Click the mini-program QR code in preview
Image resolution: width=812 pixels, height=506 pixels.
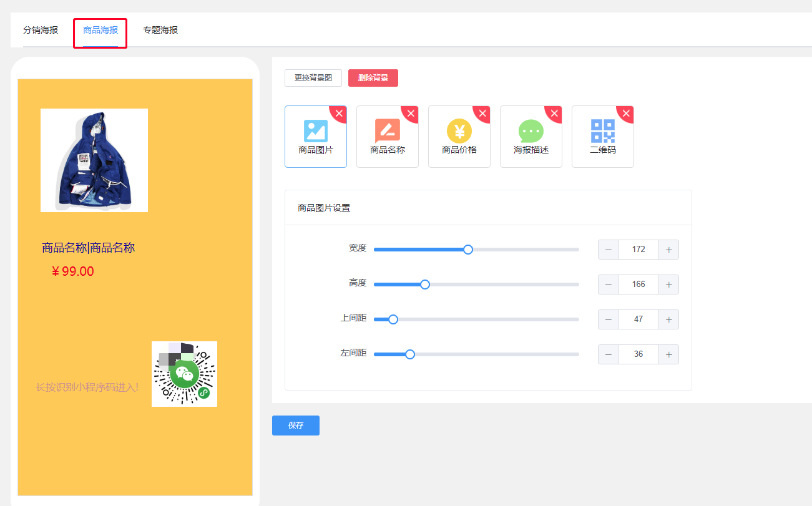coord(184,374)
